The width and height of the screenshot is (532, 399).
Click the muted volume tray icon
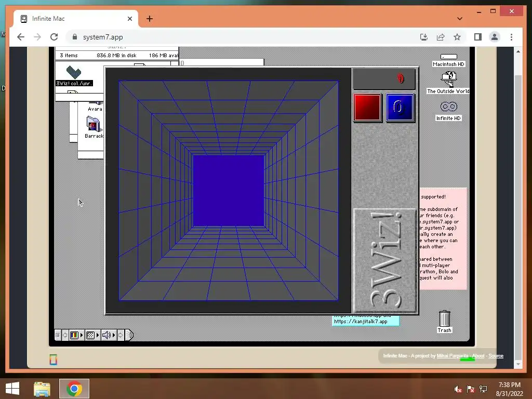click(x=458, y=389)
